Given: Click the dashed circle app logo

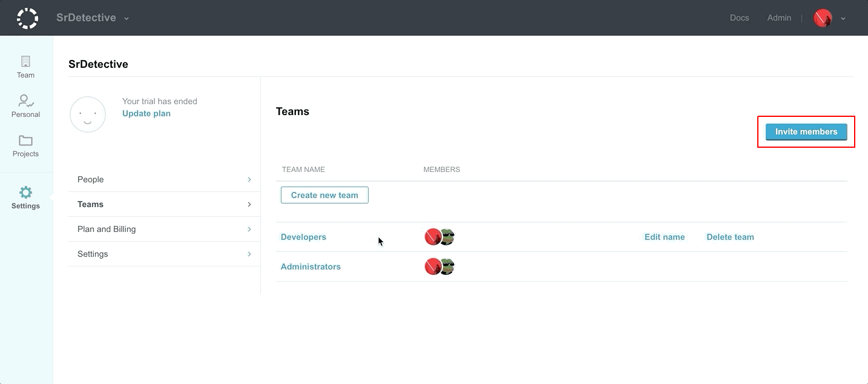Looking at the screenshot, I should coord(27,18).
